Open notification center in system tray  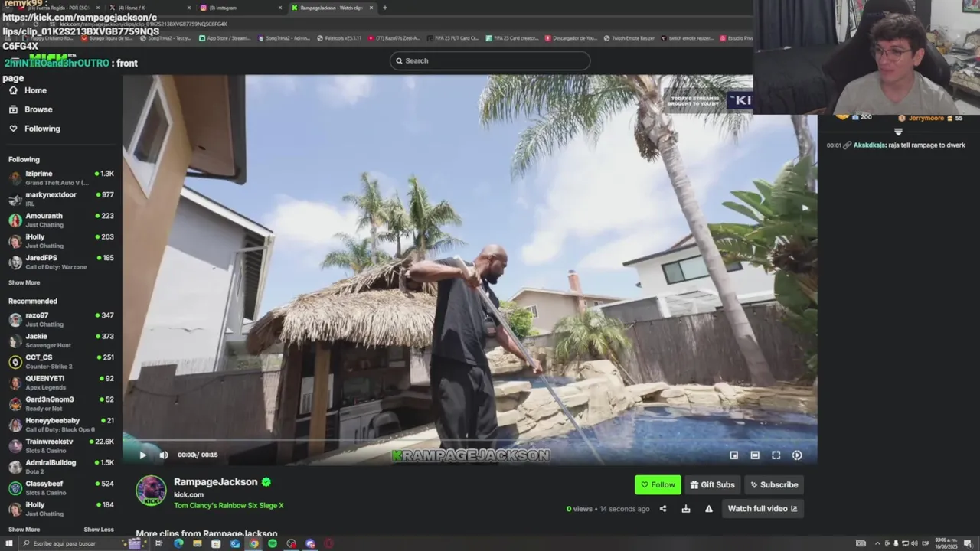[x=969, y=543]
